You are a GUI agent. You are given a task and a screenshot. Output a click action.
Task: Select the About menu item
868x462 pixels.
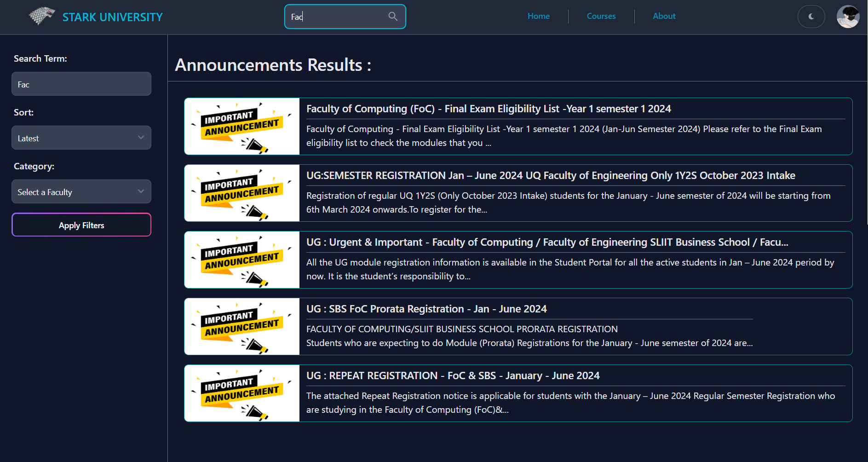pos(664,16)
